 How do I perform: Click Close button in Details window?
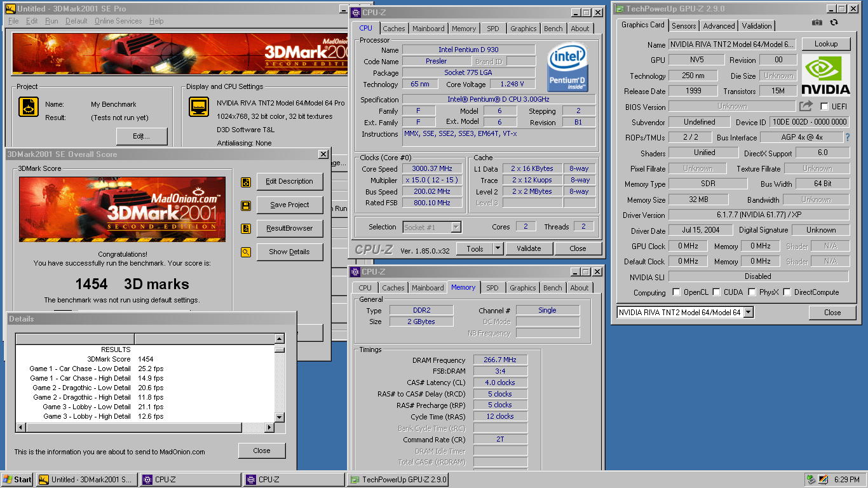tap(262, 451)
